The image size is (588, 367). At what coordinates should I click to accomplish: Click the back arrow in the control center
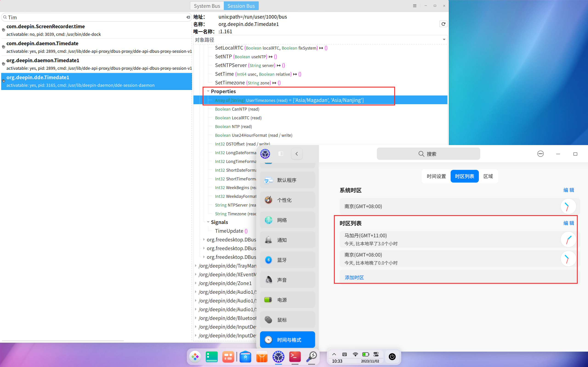point(297,154)
